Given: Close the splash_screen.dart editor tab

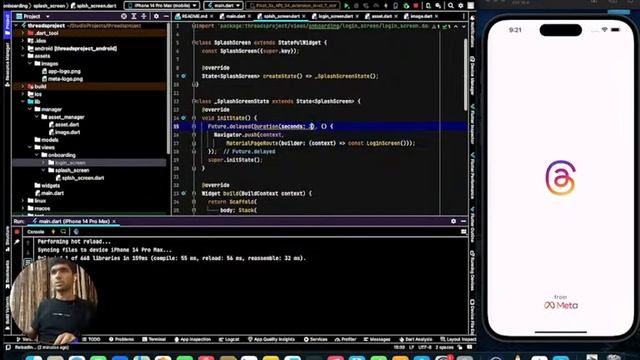Looking at the screenshot, I should (x=304, y=16).
